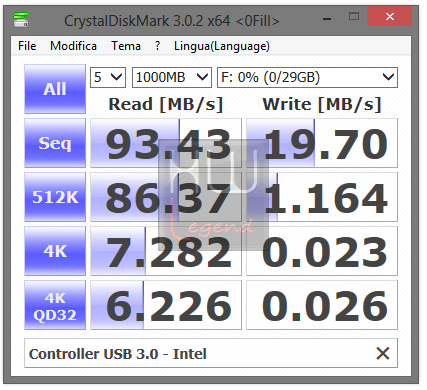Expand the drive dropdown showing F: 0%
The height and width of the screenshot is (390, 427).
pyautogui.click(x=307, y=77)
